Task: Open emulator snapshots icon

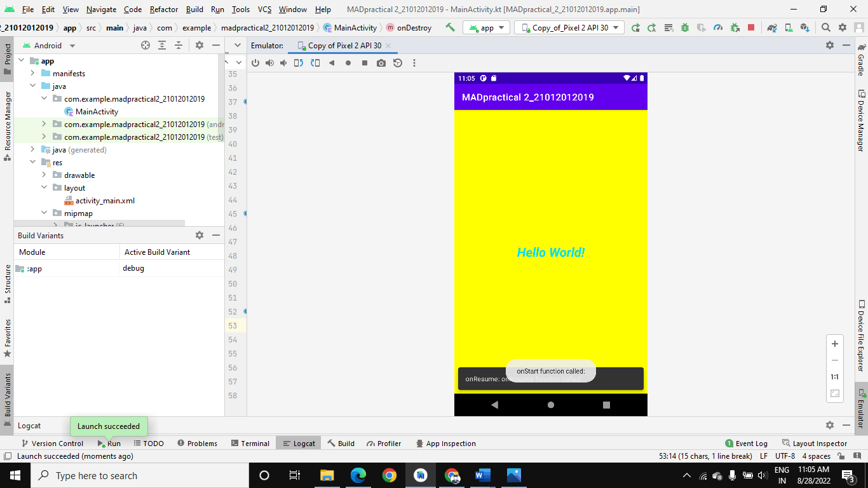Action: [398, 63]
